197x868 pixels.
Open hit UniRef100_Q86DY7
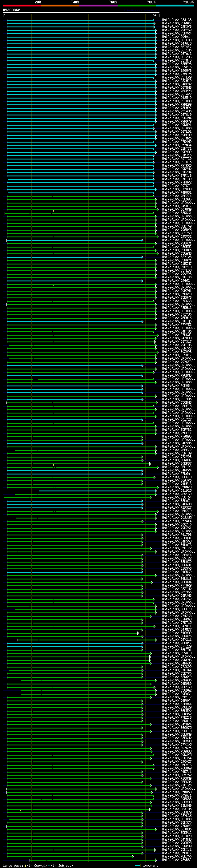177,643
